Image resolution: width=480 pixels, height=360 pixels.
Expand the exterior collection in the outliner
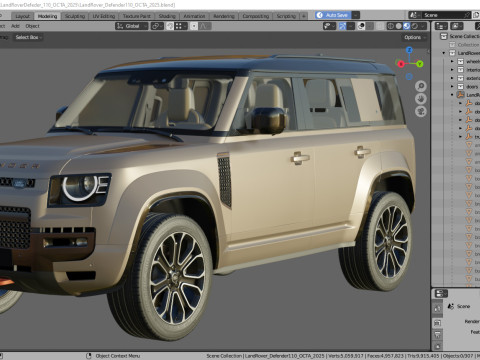coord(452,78)
